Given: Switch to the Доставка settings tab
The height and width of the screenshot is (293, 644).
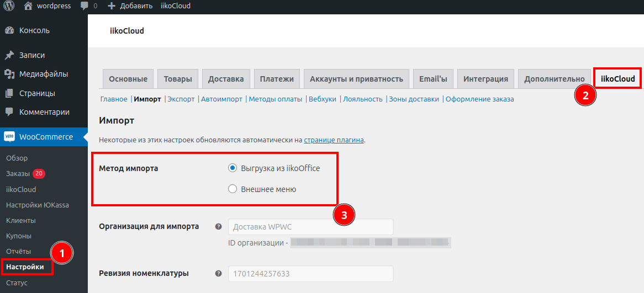Looking at the screenshot, I should click(226, 79).
